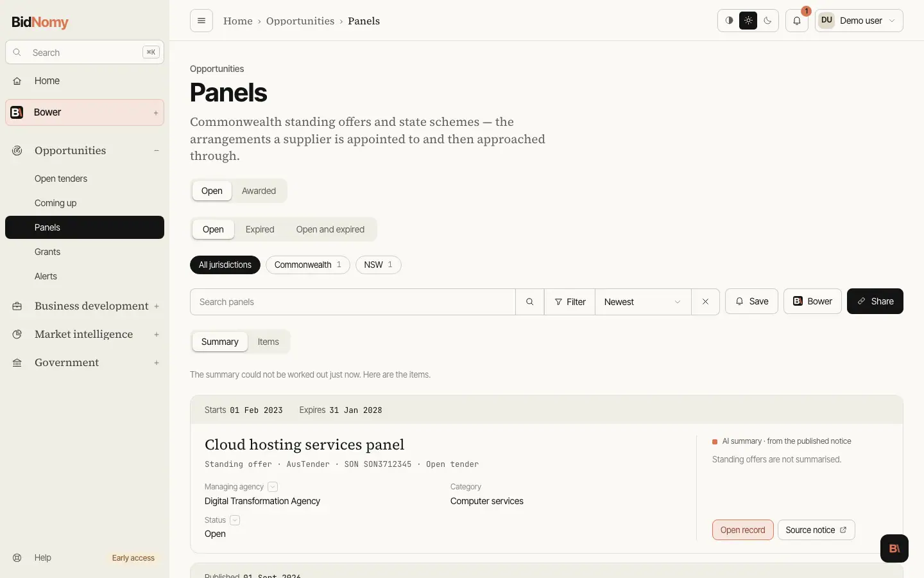Click the BidNomy logo
The height and width of the screenshot is (578, 924).
coord(40,22)
